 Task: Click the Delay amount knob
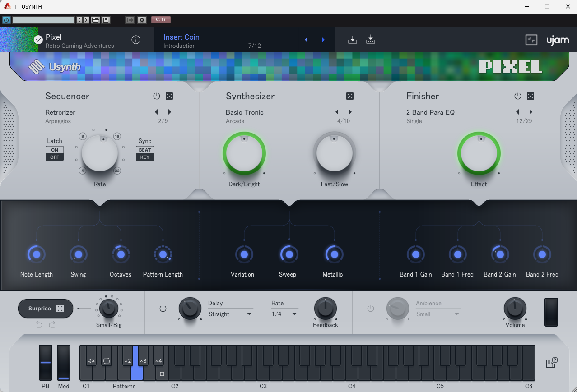[x=190, y=309]
